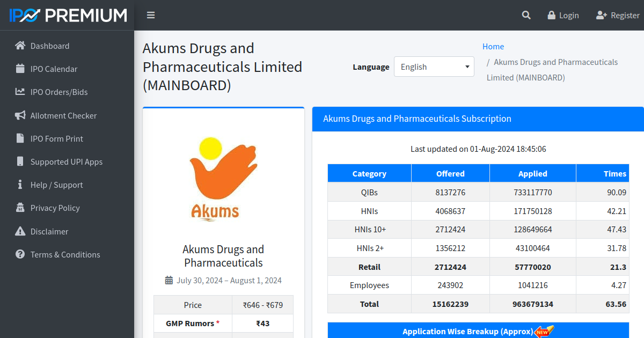Change Language from English to another option
This screenshot has height=338, width=644.
pos(434,67)
